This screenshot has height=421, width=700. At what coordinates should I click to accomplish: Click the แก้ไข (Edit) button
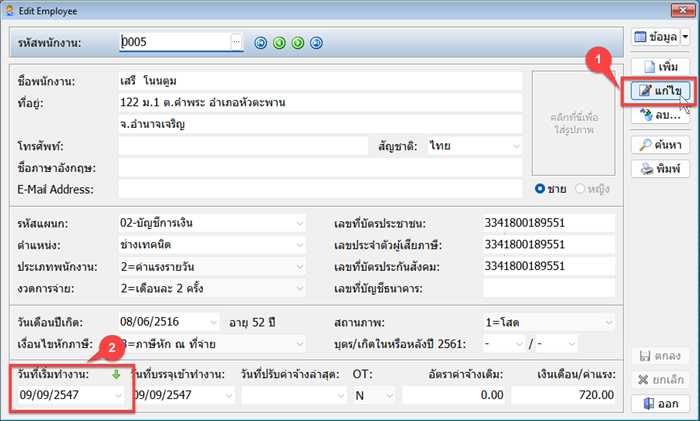(655, 91)
